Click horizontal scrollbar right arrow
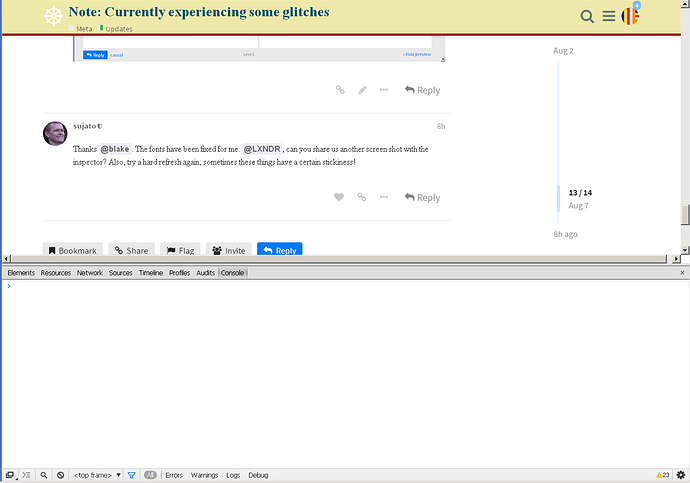Image resolution: width=690 pixels, height=483 pixels. tap(677, 259)
